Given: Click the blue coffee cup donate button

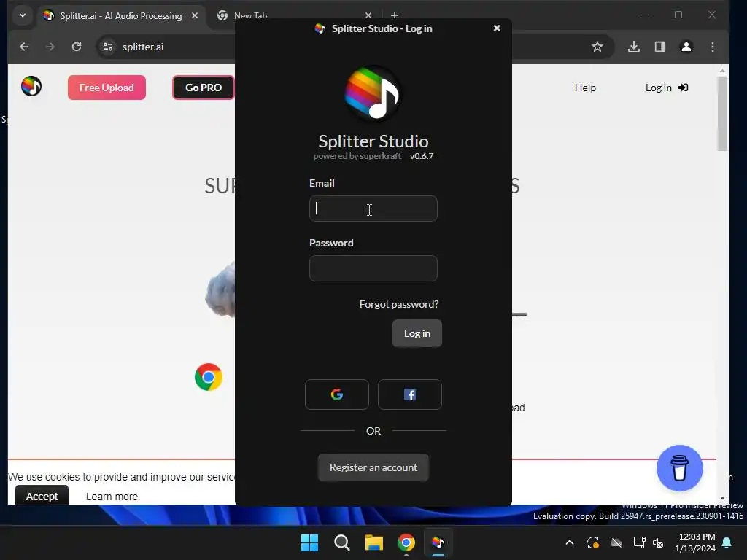Looking at the screenshot, I should click(x=679, y=468).
